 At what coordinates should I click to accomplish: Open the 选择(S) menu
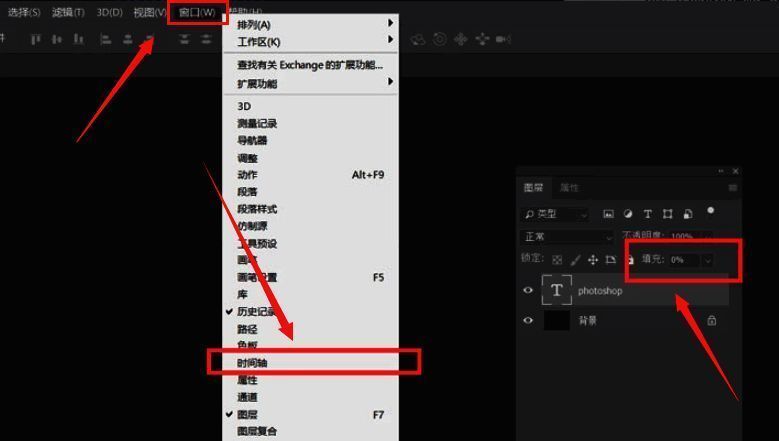(24, 12)
